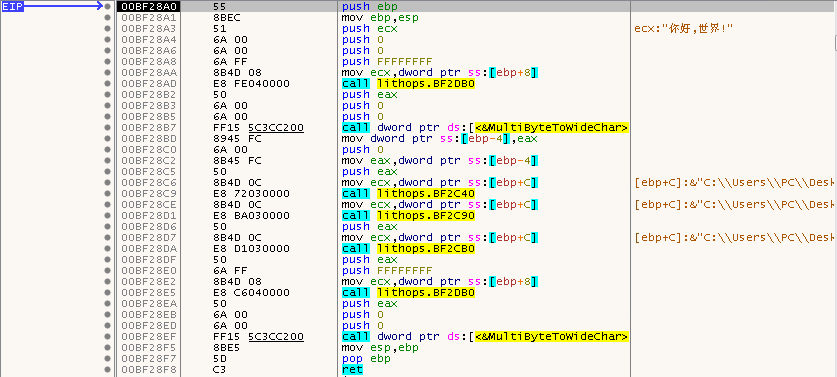Click 'push eax' instruction at 00BF28B2
Screen dimensions: 837x377
(x=369, y=95)
